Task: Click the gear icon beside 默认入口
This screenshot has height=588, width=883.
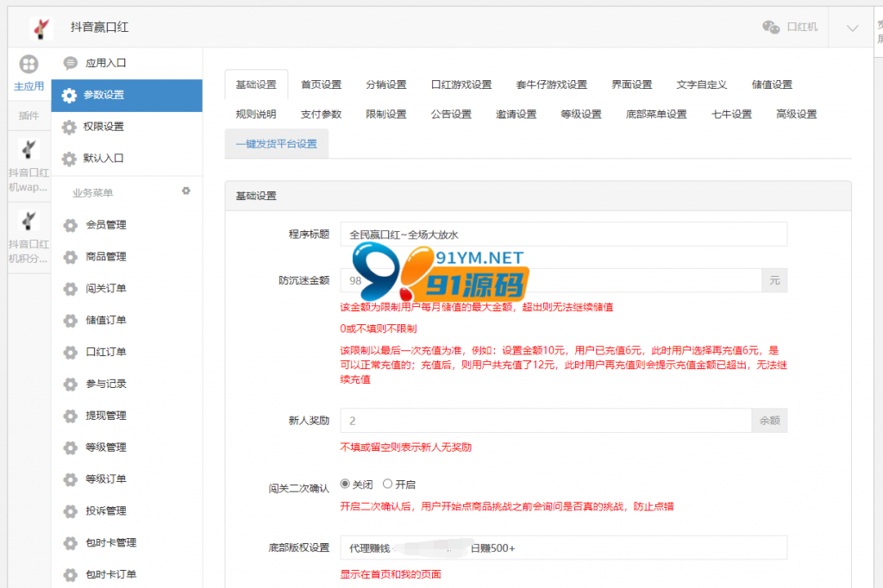Action: tap(69, 159)
